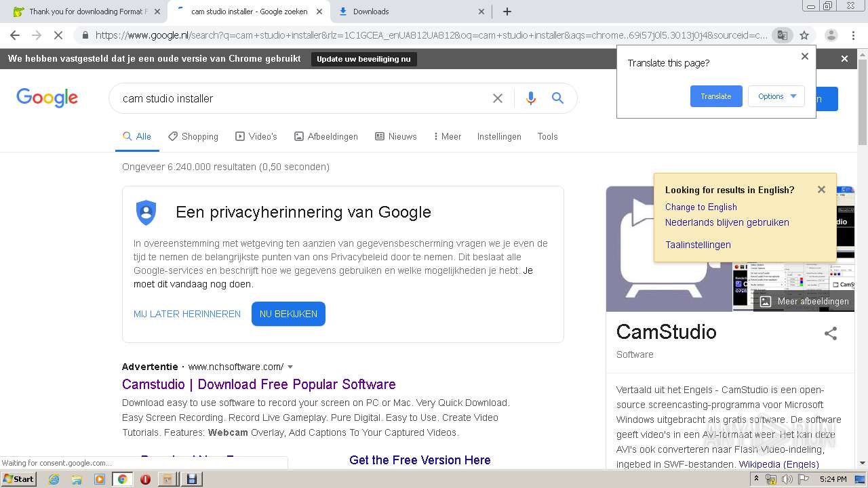Open Action Center flag icon

click(804, 479)
